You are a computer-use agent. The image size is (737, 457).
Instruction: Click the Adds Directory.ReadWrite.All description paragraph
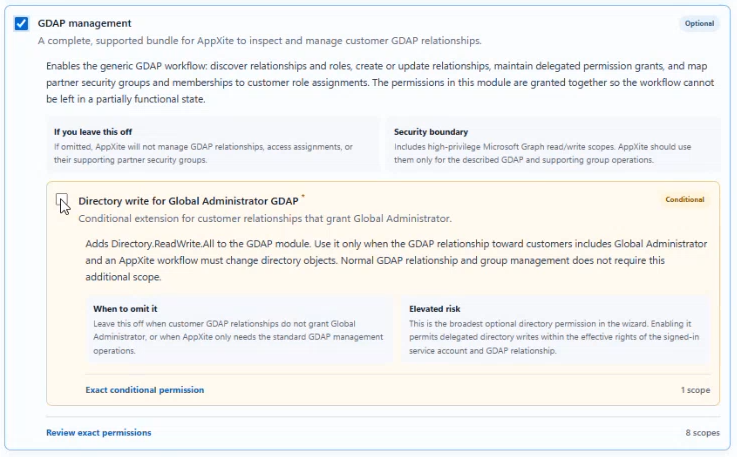coord(396,260)
